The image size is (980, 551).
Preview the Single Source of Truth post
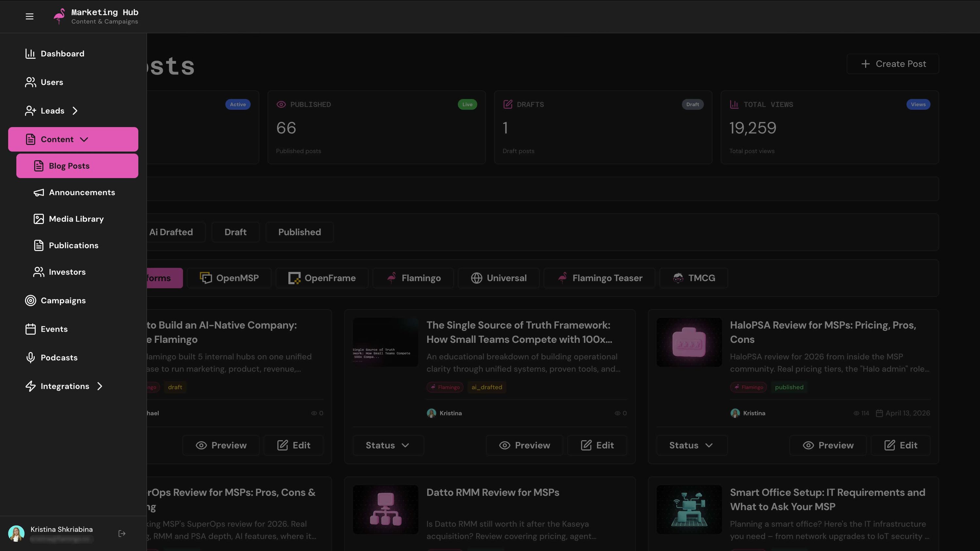[524, 445]
